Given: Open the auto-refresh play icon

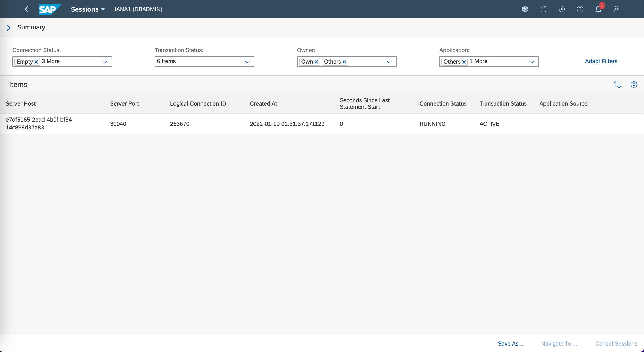Looking at the screenshot, I should click(x=561, y=9).
